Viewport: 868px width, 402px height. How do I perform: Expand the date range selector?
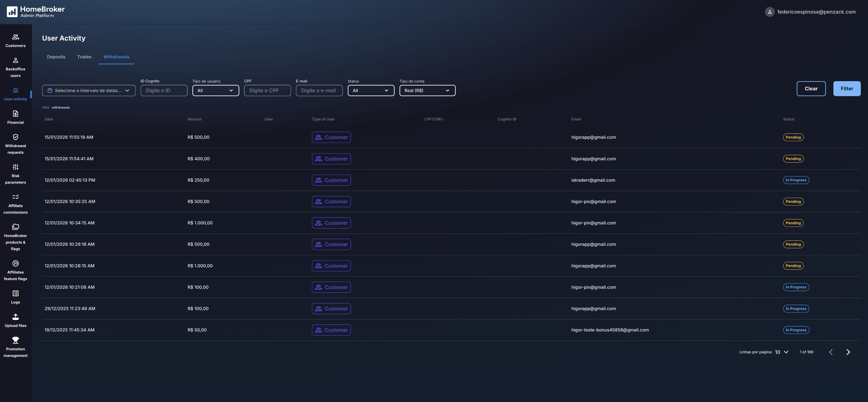(89, 90)
